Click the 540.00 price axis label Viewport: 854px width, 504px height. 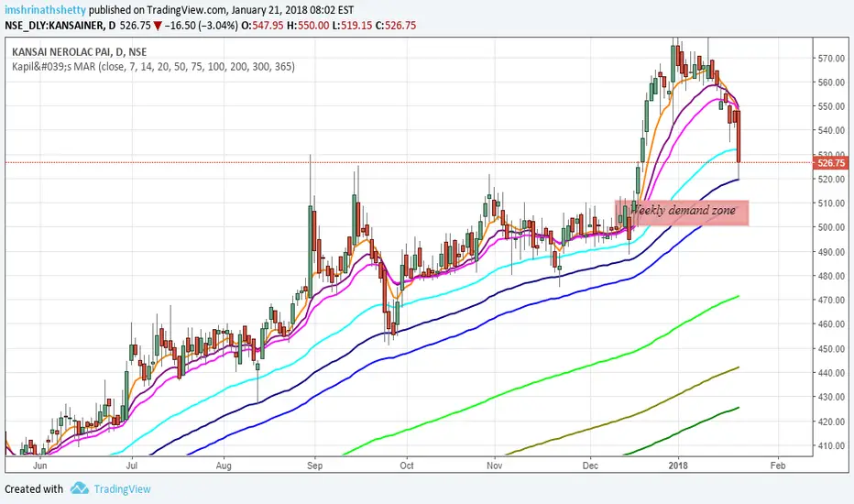831,130
